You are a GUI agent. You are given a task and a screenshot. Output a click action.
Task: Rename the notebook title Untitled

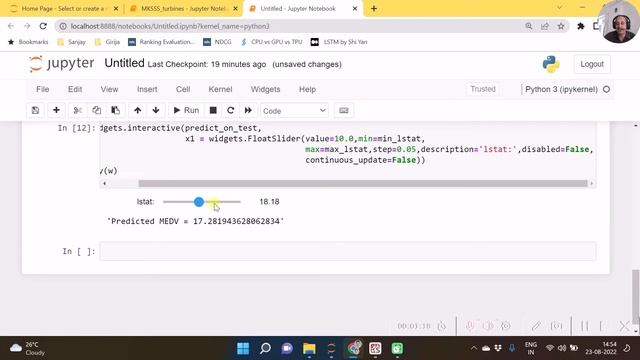click(x=124, y=63)
